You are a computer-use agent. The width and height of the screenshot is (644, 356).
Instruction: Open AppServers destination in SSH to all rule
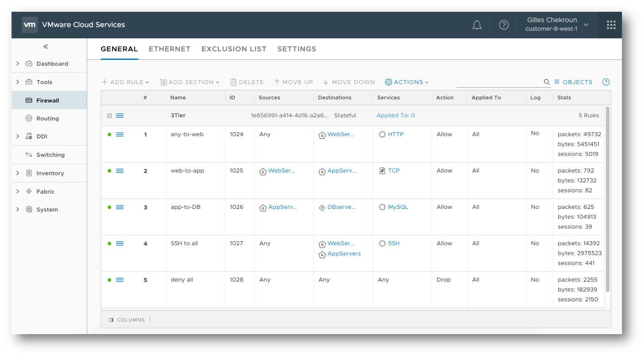pos(344,254)
